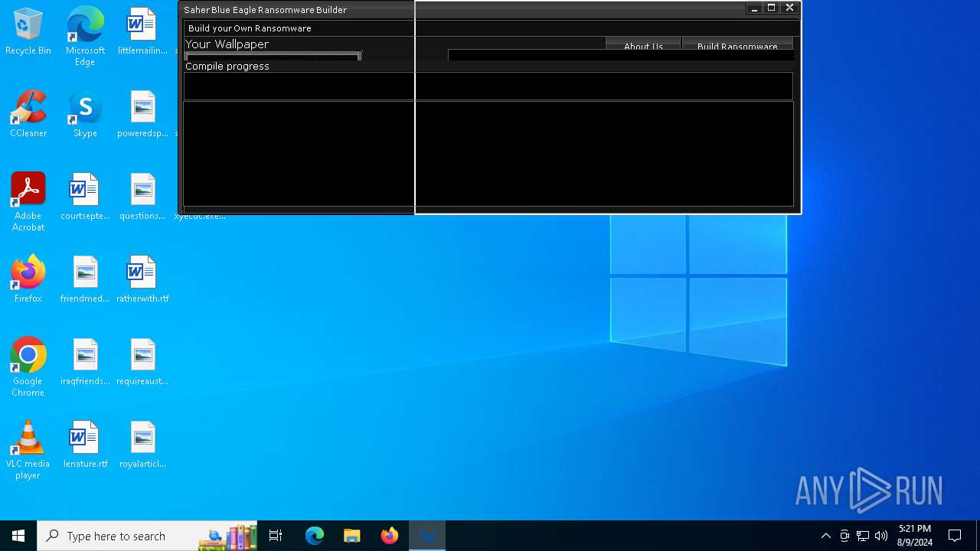Select the courtsepte Word document icon

pos(85,197)
